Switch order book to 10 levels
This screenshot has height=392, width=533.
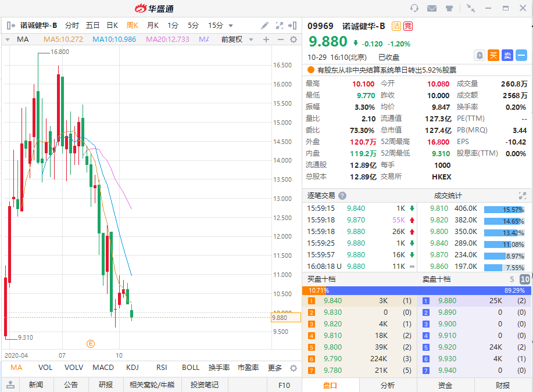tap(525, 279)
